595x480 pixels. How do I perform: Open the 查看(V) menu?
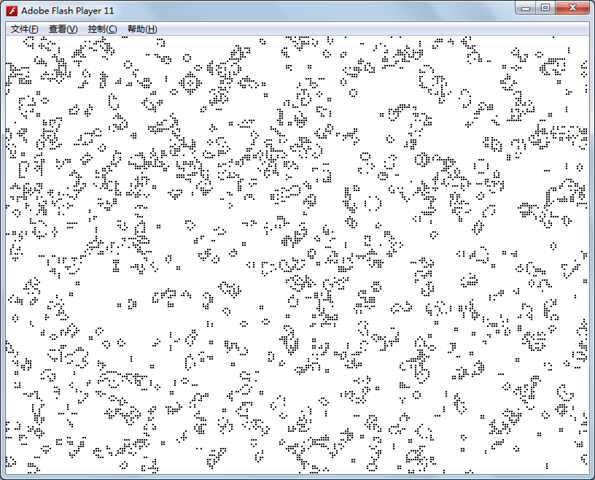(x=63, y=29)
